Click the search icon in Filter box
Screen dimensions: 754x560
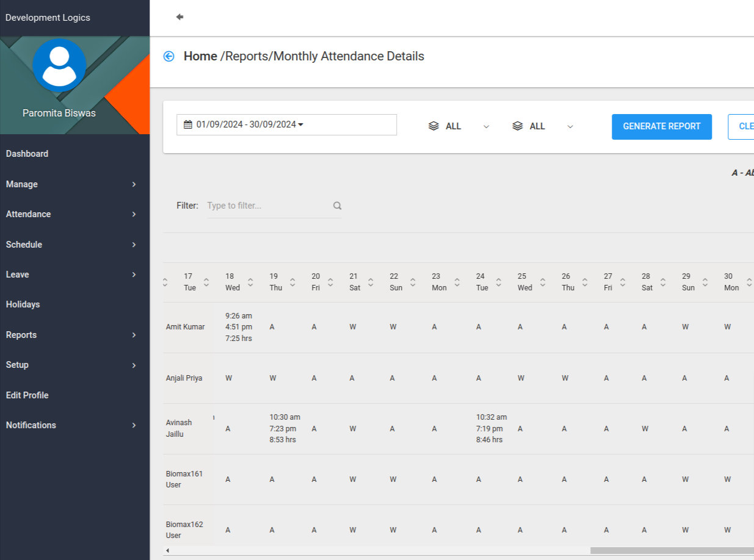tap(337, 206)
